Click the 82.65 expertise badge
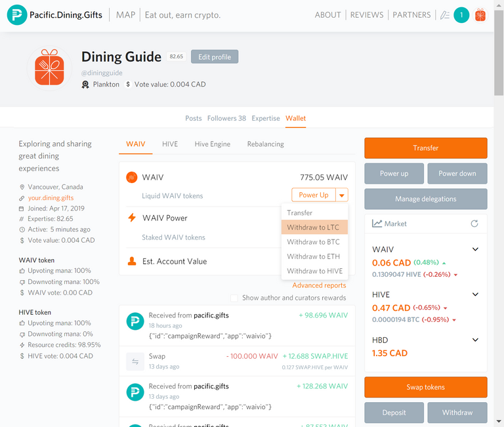504x427 pixels. [176, 56]
